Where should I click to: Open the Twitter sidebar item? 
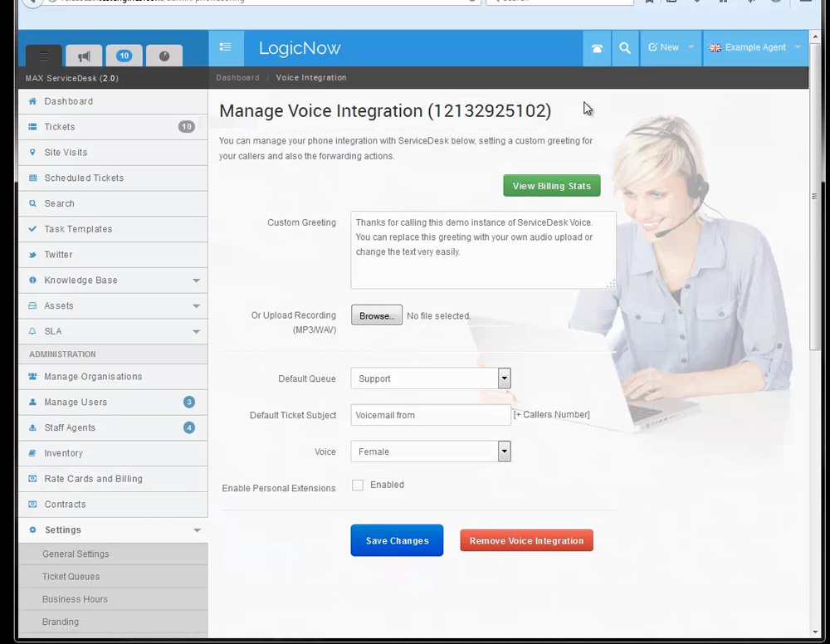click(113, 255)
